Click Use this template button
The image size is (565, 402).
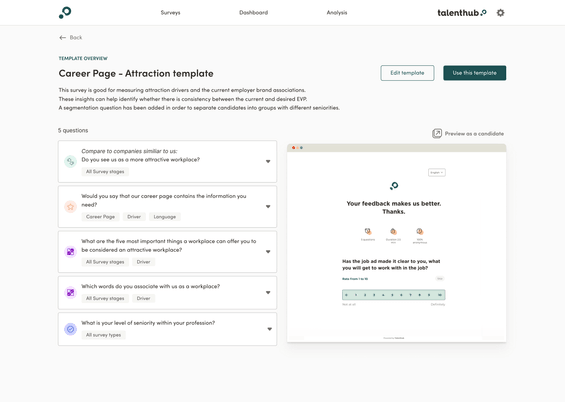475,73
